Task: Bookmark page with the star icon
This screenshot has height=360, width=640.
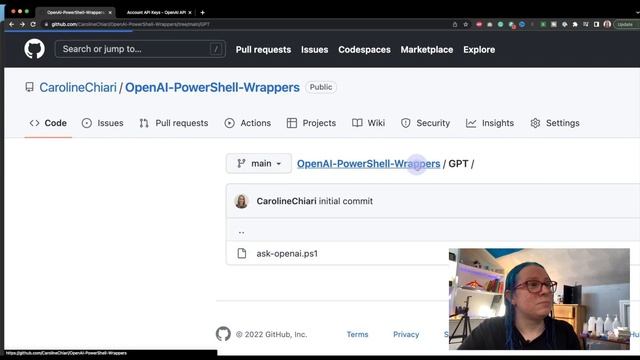Action: [x=465, y=24]
